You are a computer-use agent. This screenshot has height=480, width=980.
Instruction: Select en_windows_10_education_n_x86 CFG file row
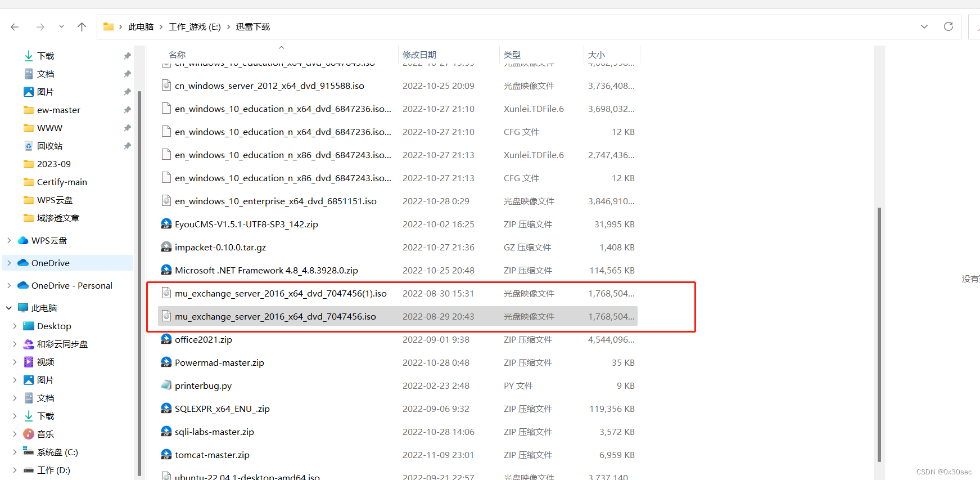(x=398, y=178)
